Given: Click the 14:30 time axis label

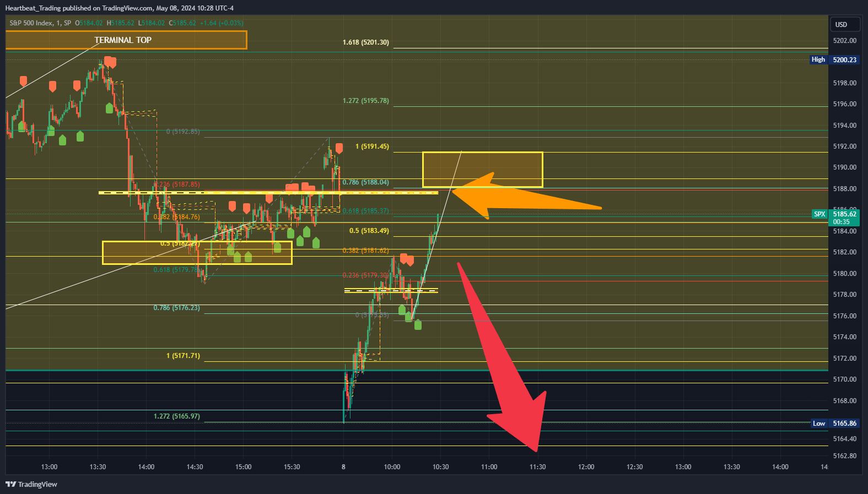Looking at the screenshot, I should 195,467.
